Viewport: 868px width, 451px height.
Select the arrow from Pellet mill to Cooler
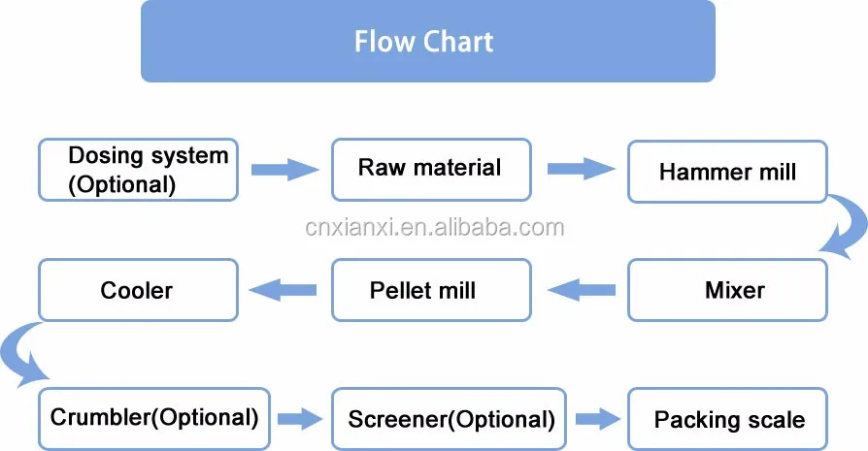point(284,289)
